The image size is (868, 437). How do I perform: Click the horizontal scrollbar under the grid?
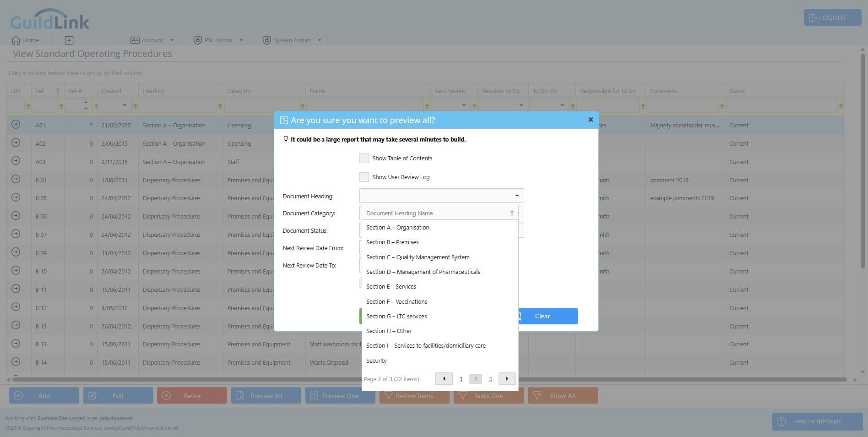click(429, 379)
